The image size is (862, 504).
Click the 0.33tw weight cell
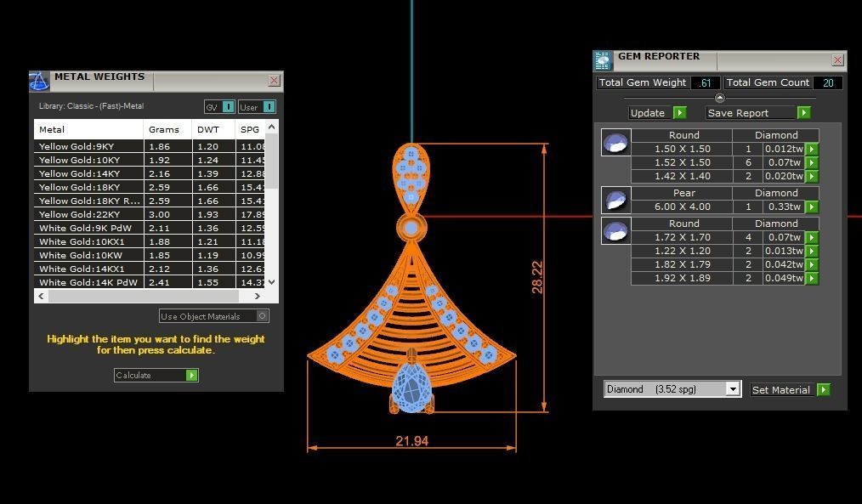785,207
